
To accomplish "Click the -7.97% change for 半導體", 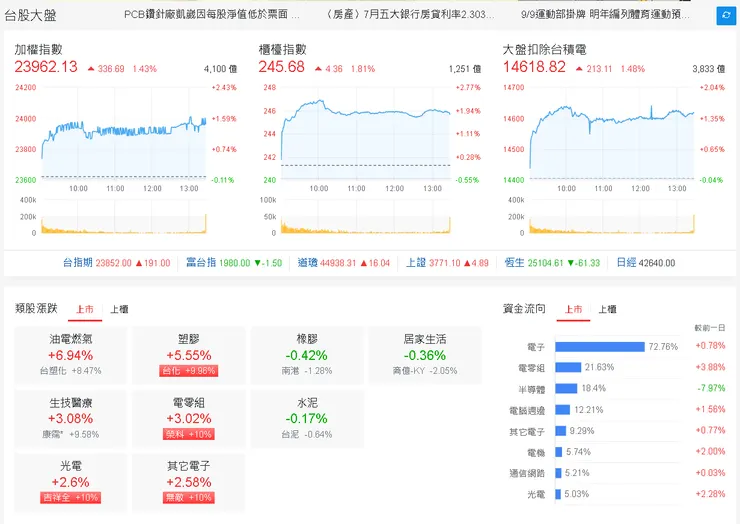I will (x=711, y=388).
